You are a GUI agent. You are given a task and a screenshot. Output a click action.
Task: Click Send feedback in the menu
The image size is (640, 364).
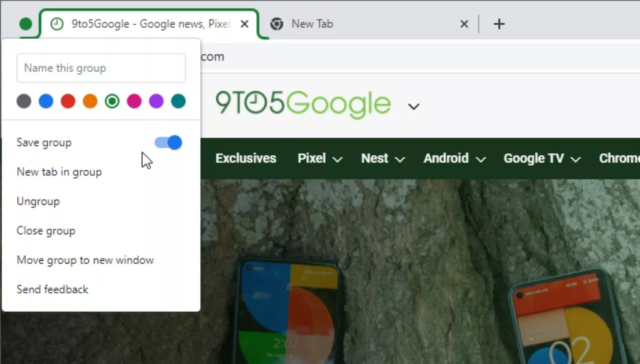tap(53, 289)
